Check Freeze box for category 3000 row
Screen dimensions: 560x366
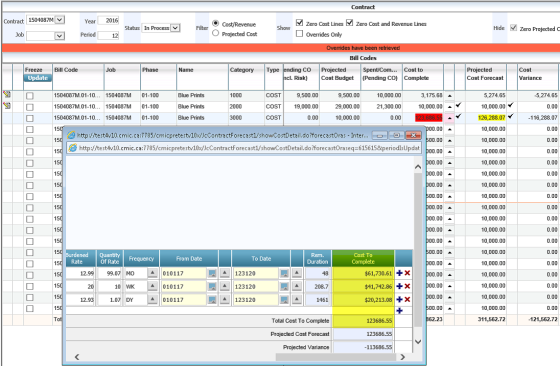point(30,118)
